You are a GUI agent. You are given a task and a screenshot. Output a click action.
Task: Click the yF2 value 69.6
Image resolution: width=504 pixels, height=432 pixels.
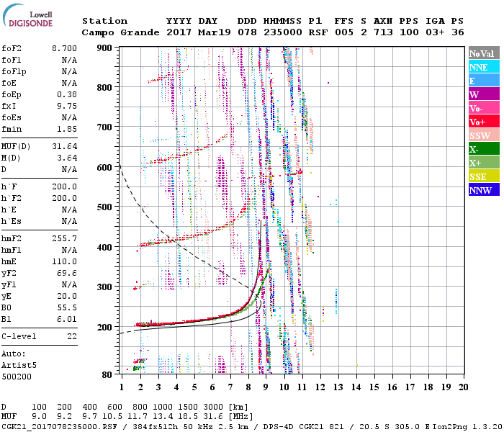click(x=67, y=273)
